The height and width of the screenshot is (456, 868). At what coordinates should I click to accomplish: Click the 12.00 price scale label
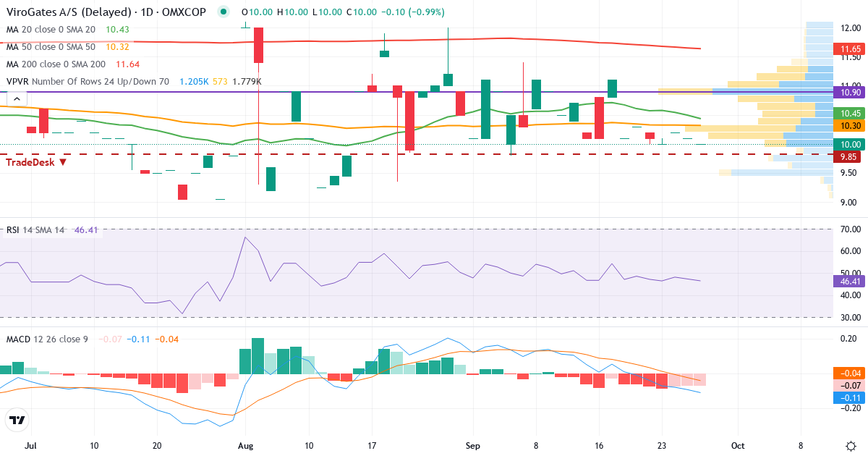click(x=850, y=28)
